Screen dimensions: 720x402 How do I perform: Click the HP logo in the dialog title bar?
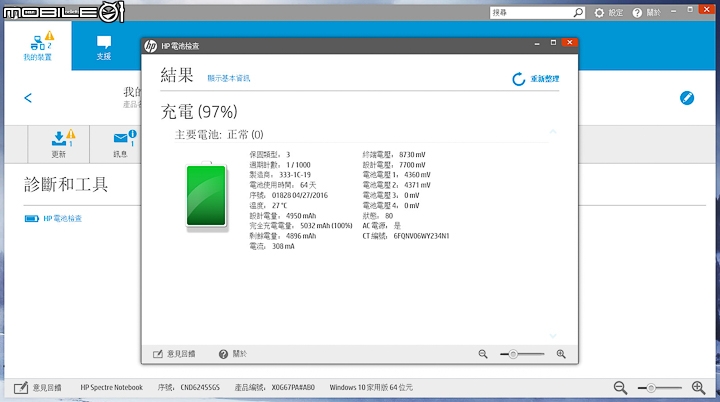pyautogui.click(x=150, y=46)
